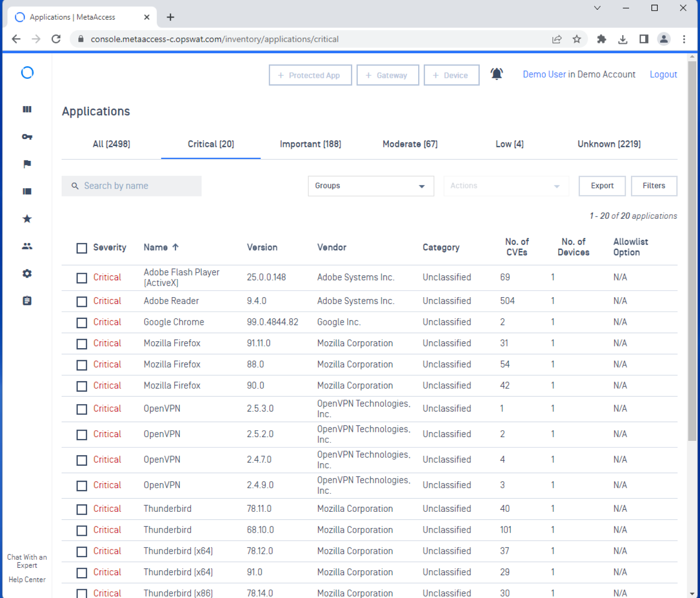Click the add Gateway button

pos(388,75)
